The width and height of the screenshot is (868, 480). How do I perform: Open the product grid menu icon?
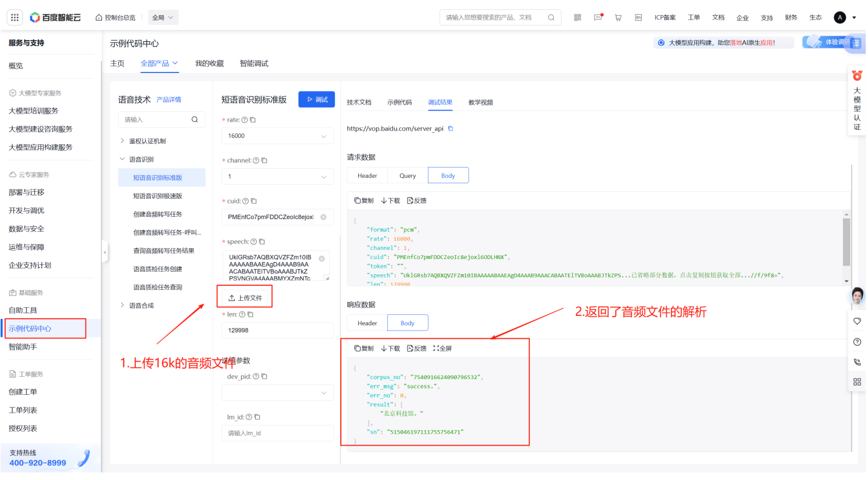[15, 17]
